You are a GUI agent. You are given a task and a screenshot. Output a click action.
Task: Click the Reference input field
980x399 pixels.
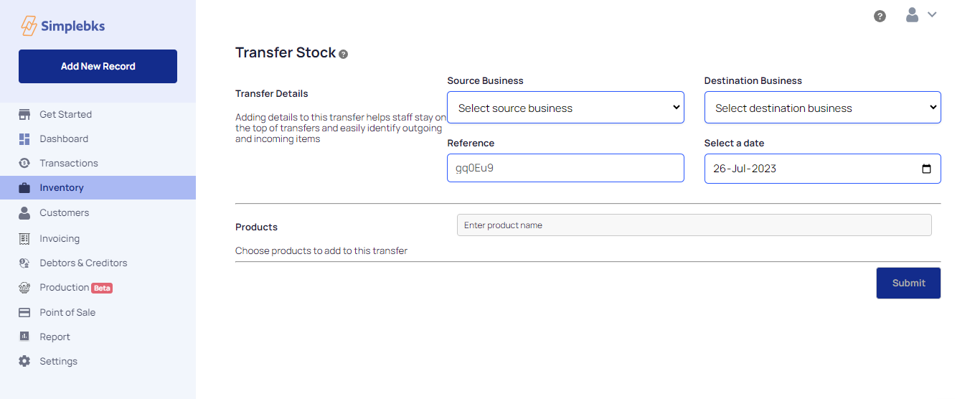[x=565, y=169]
